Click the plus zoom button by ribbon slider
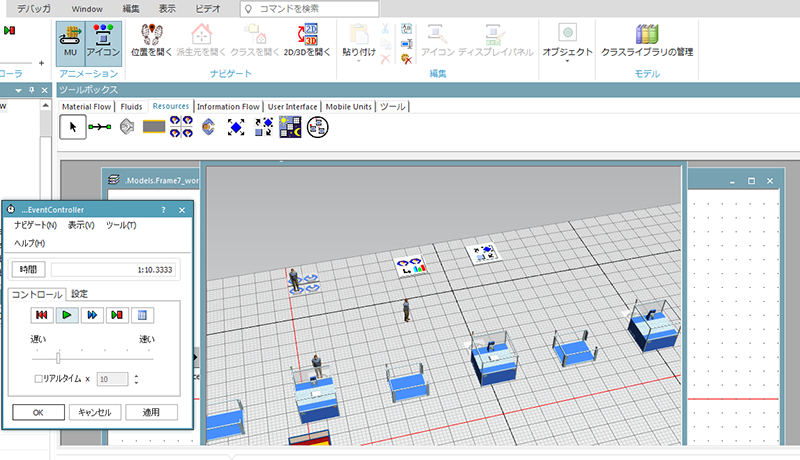 point(41,63)
